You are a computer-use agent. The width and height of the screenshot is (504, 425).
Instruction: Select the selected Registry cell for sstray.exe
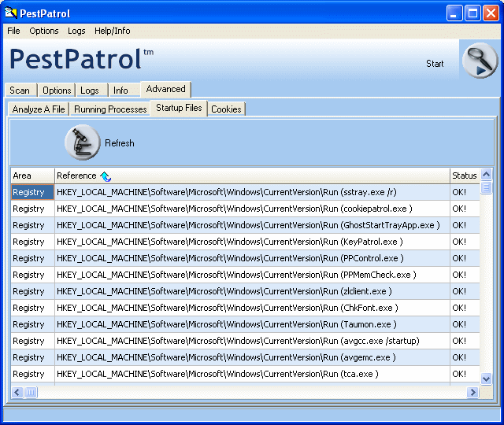coord(32,192)
